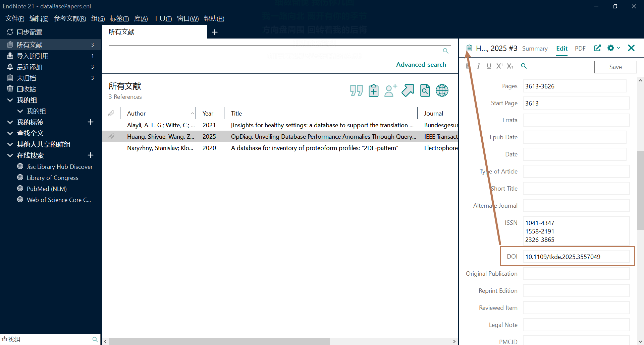Click the sync configuration icon in sidebar
This screenshot has width=644, height=345.
[x=10, y=32]
